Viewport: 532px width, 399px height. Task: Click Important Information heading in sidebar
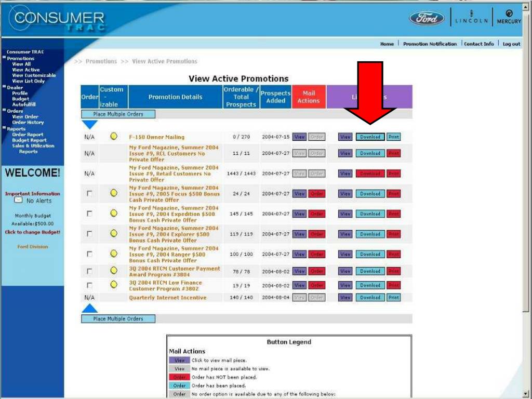point(33,194)
